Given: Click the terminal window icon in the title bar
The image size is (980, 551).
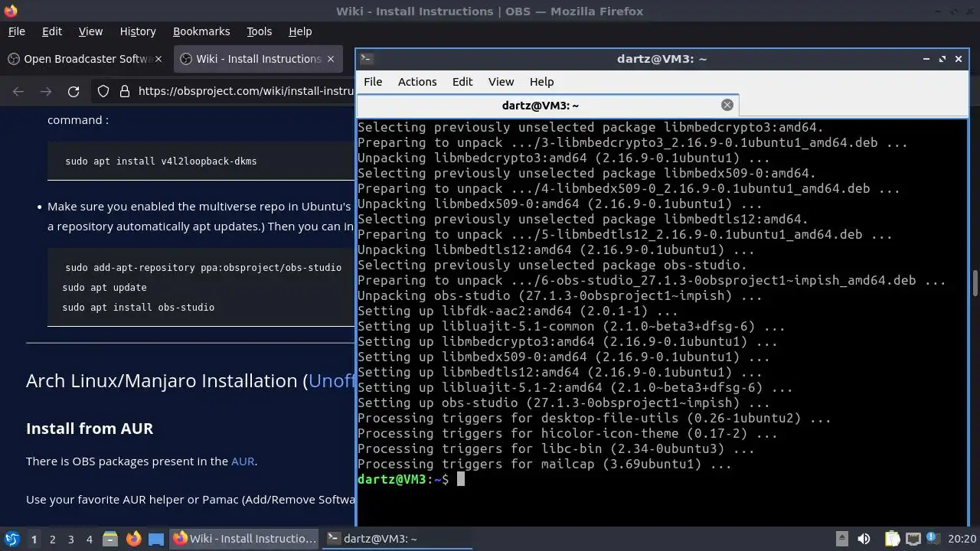Looking at the screenshot, I should pos(366,58).
